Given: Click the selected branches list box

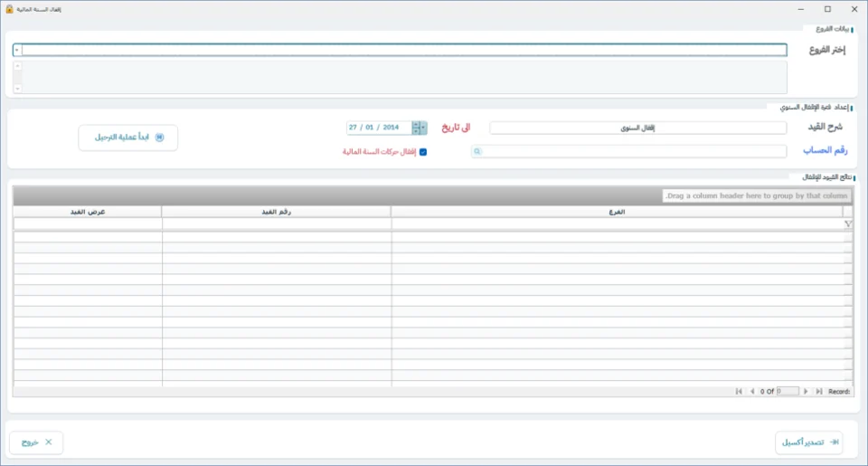Looking at the screenshot, I should (x=400, y=77).
